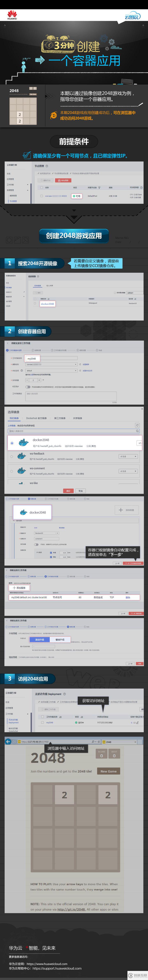Screen dimensions: 148x980
Task: Switch to 共享镜像 tab
Action: pos(77,418)
